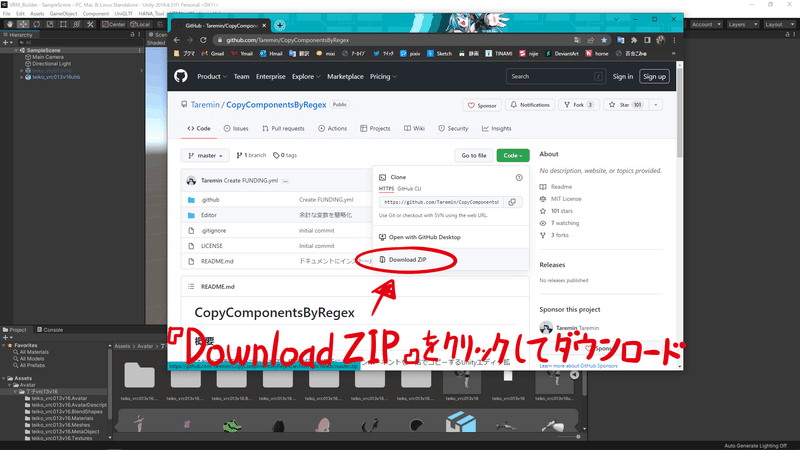Viewport: 800px width, 450px height.
Task: Open Unity Account dropdown
Action: (706, 24)
